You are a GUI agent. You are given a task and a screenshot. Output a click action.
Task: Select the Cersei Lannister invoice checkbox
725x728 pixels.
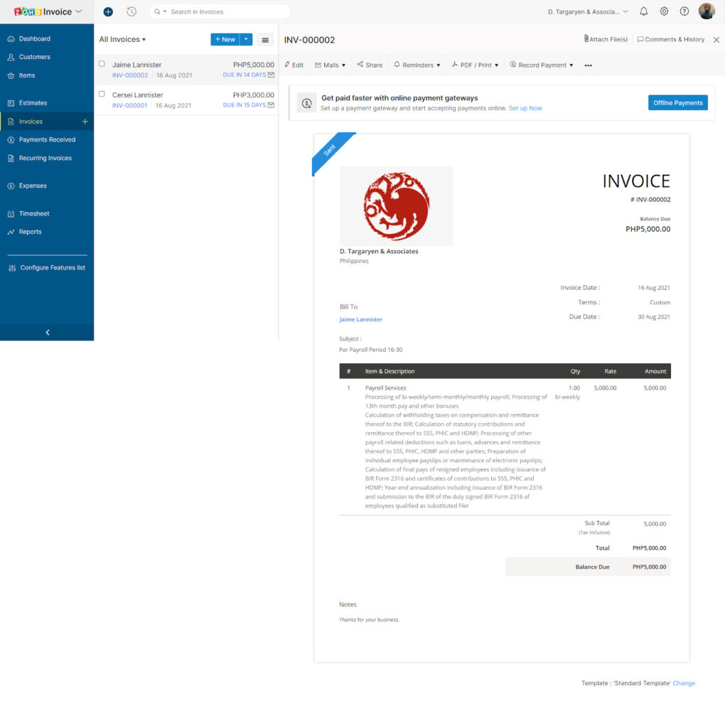pyautogui.click(x=102, y=95)
